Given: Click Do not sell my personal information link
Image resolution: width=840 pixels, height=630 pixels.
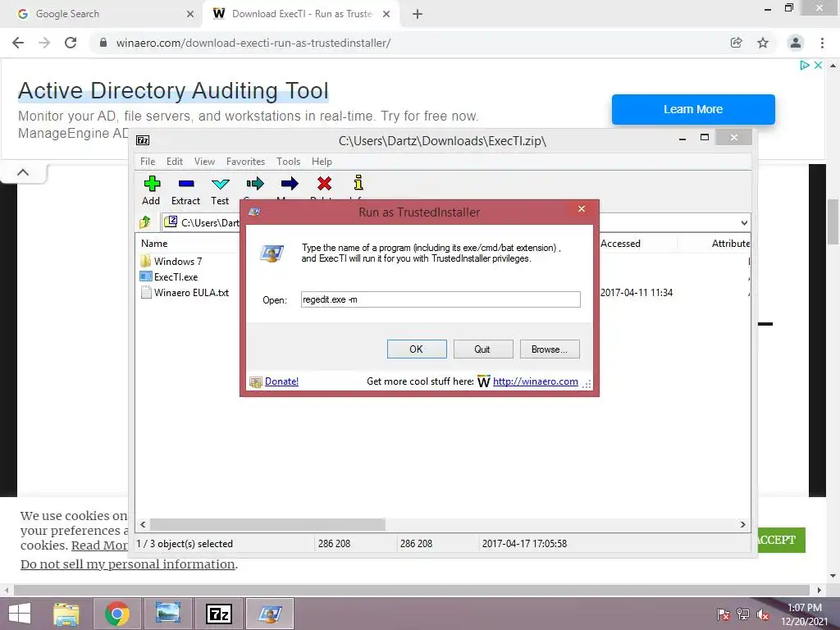Looking at the screenshot, I should [127, 564].
